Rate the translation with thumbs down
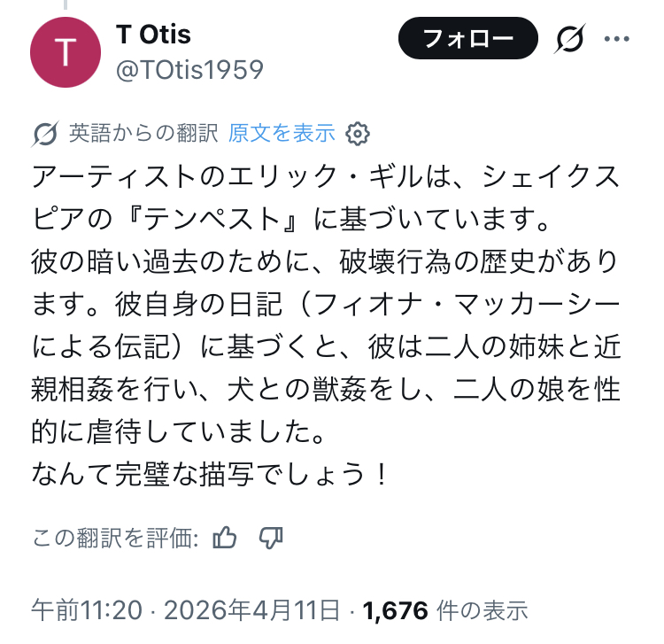 tap(271, 537)
